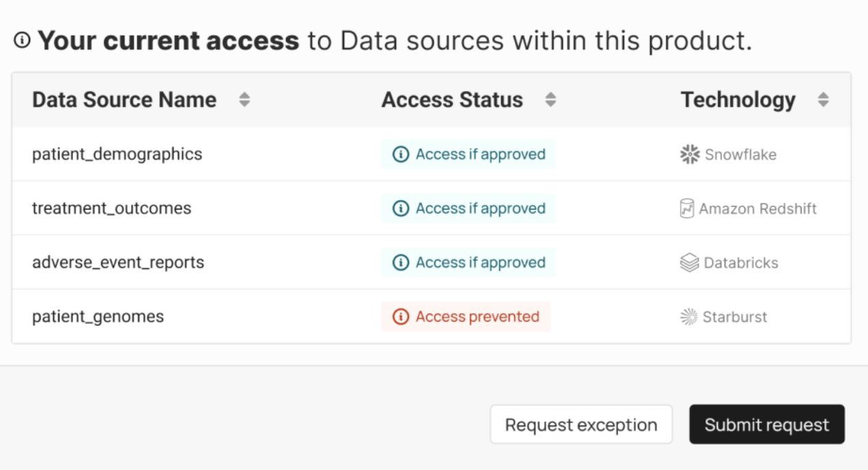Click the Starburst logo icon
The height and width of the screenshot is (470, 868).
(x=689, y=316)
